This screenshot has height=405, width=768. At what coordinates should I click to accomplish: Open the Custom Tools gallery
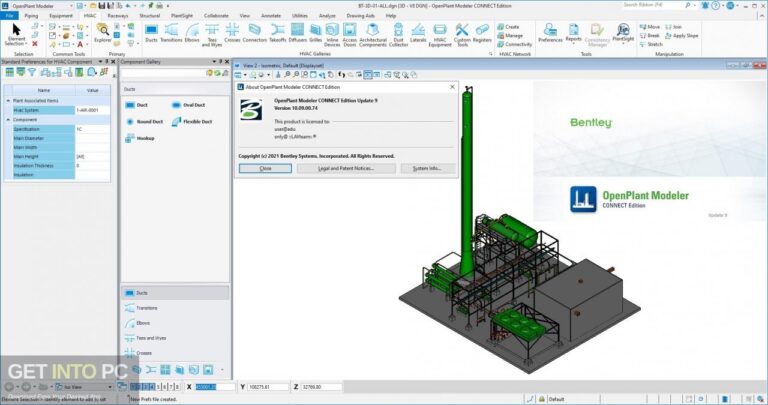point(462,34)
